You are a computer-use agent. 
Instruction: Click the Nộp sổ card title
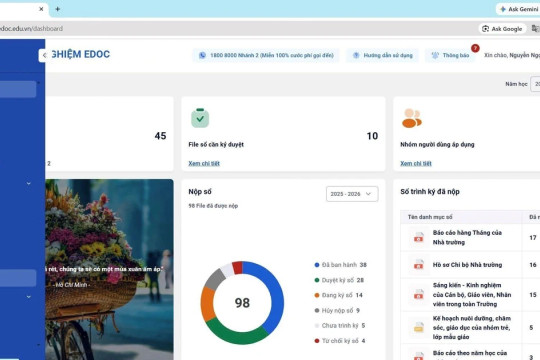coord(200,192)
